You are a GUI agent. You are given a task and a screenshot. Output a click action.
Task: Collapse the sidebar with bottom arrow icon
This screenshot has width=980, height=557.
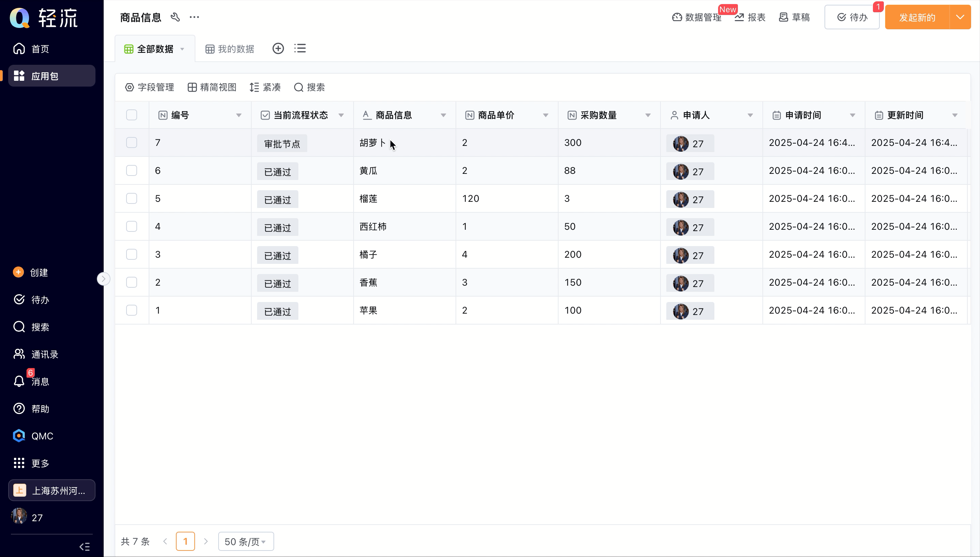(85, 547)
